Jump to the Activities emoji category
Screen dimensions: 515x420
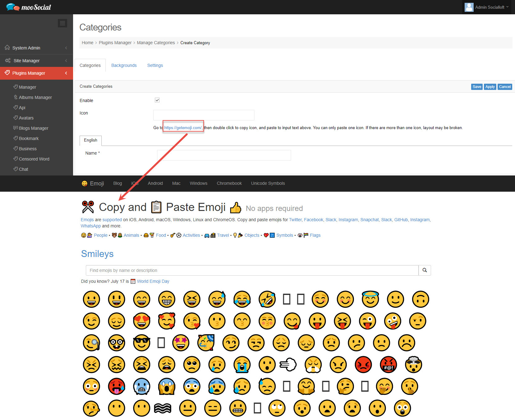[x=191, y=235]
